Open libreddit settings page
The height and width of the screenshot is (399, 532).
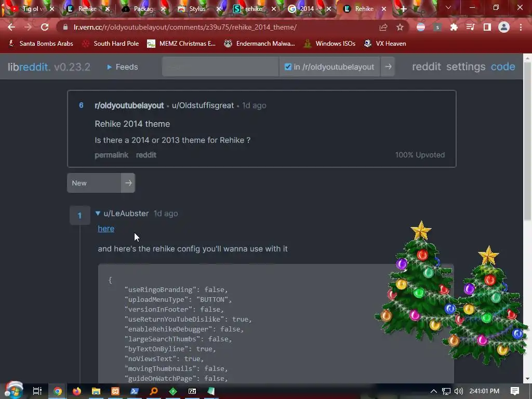click(x=466, y=66)
